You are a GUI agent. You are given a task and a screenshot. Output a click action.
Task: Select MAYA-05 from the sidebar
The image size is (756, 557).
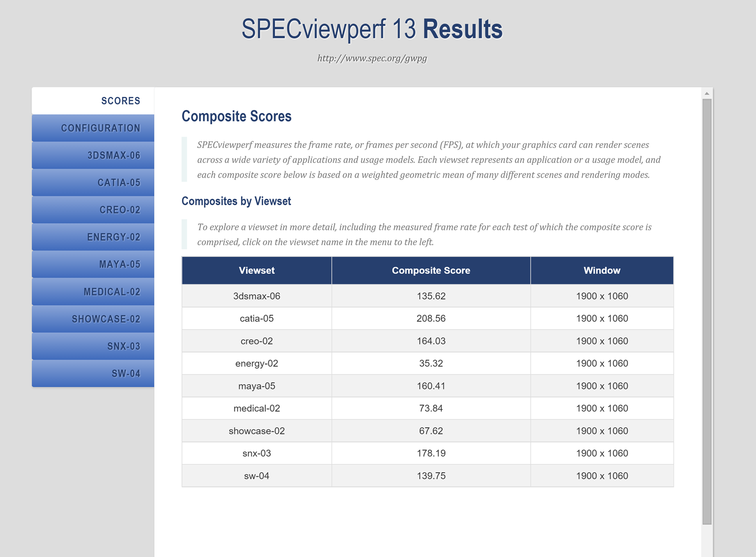[x=120, y=265]
